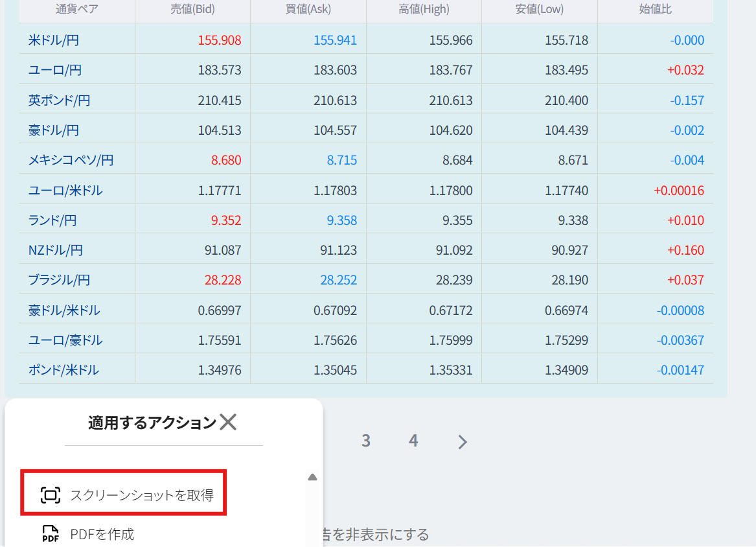Click the 売値(Bid) column header
Viewport: 756px width, 547px height.
(193, 9)
